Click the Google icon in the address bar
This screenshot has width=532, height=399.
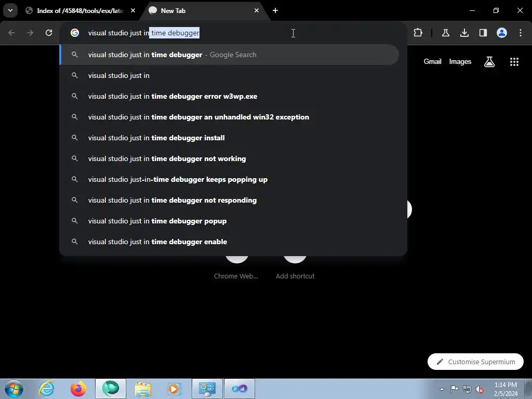pos(75,33)
